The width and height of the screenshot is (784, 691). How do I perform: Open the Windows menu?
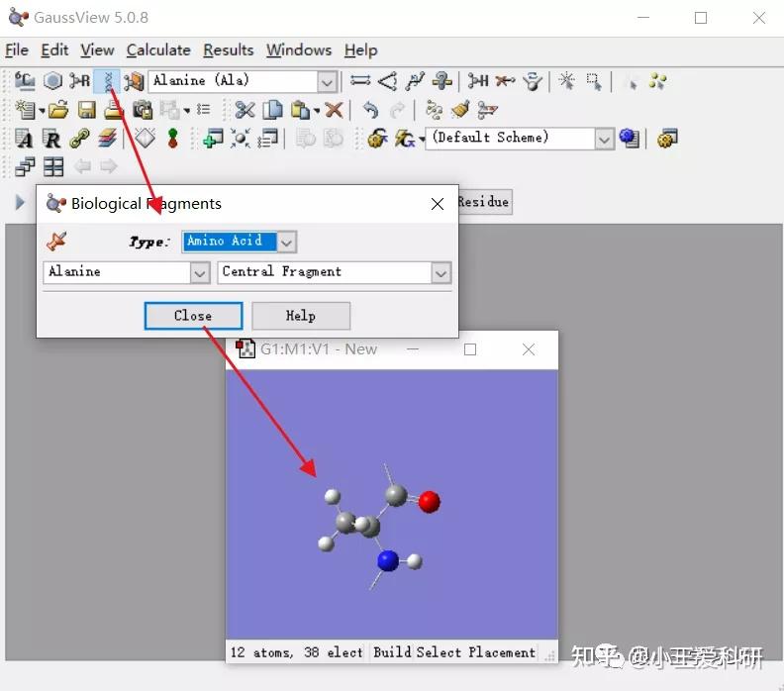[299, 50]
